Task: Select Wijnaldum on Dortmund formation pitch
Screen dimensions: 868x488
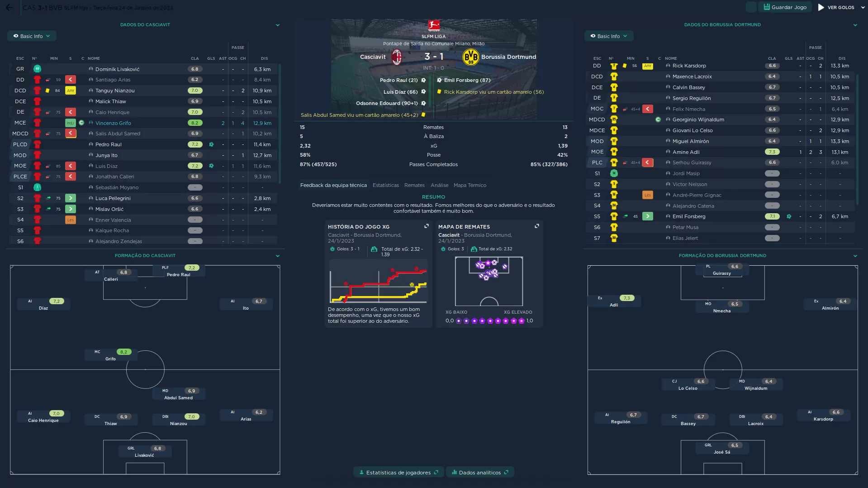Action: pos(756,385)
